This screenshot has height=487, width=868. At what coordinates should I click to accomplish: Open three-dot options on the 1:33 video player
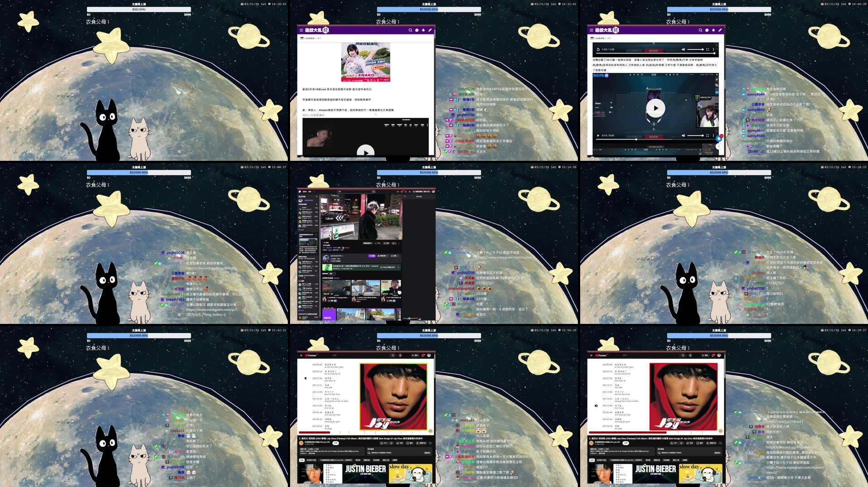click(713, 49)
